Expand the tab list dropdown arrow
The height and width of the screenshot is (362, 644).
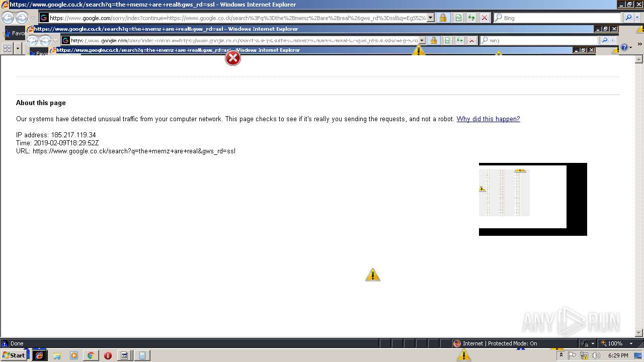18,48
